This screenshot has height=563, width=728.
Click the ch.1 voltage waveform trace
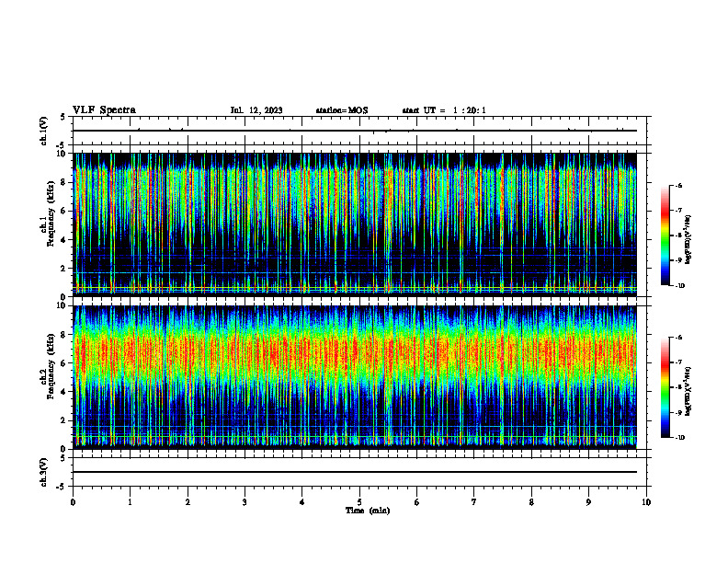click(355, 131)
